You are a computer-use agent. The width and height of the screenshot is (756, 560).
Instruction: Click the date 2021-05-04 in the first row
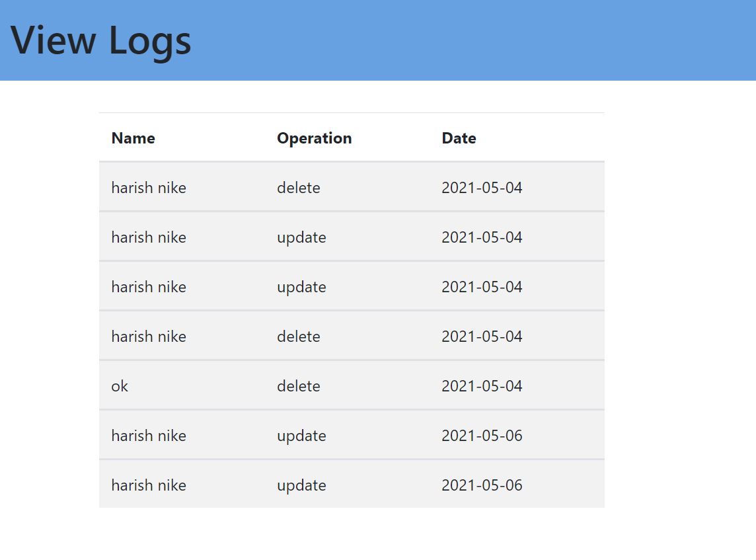point(482,188)
